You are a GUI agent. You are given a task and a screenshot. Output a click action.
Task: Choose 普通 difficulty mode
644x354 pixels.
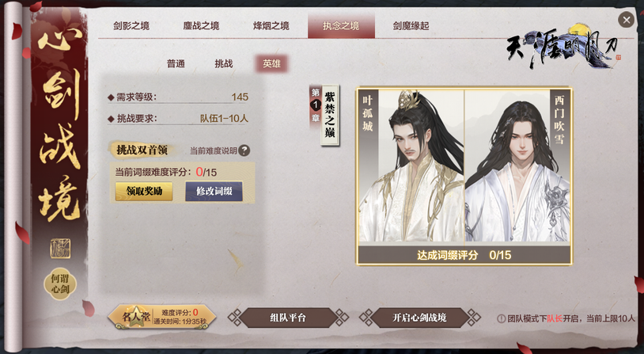176,63
